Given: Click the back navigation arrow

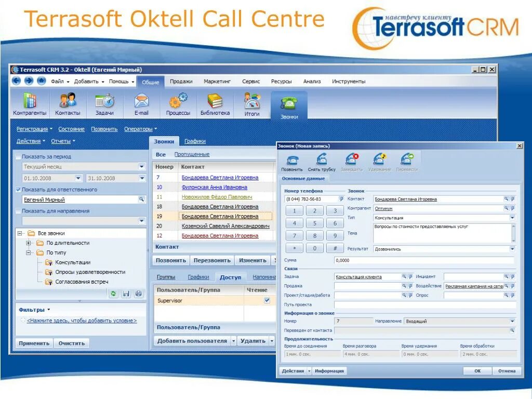Looking at the screenshot, I should (x=16, y=81).
